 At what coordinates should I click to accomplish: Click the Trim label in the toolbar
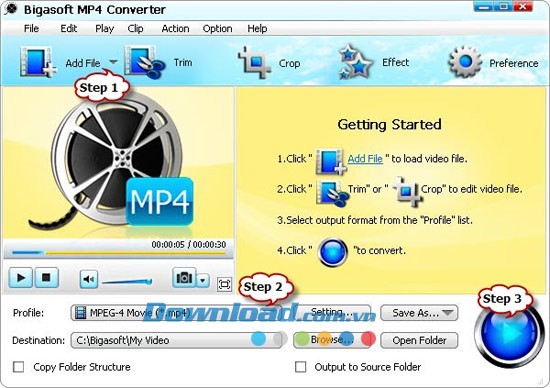point(183,62)
